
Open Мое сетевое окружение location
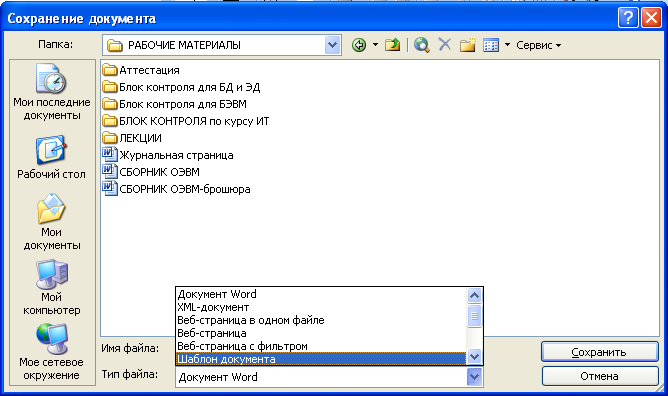[x=52, y=352]
